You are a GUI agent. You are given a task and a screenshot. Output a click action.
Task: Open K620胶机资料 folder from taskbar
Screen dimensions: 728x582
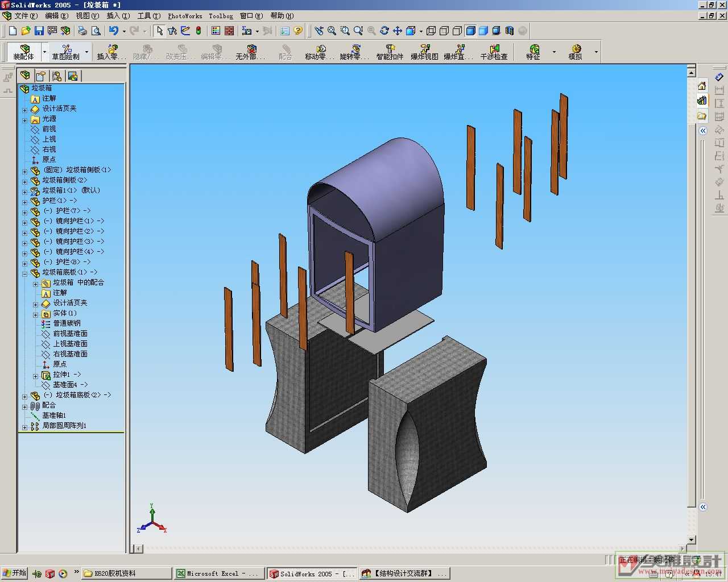(x=126, y=573)
